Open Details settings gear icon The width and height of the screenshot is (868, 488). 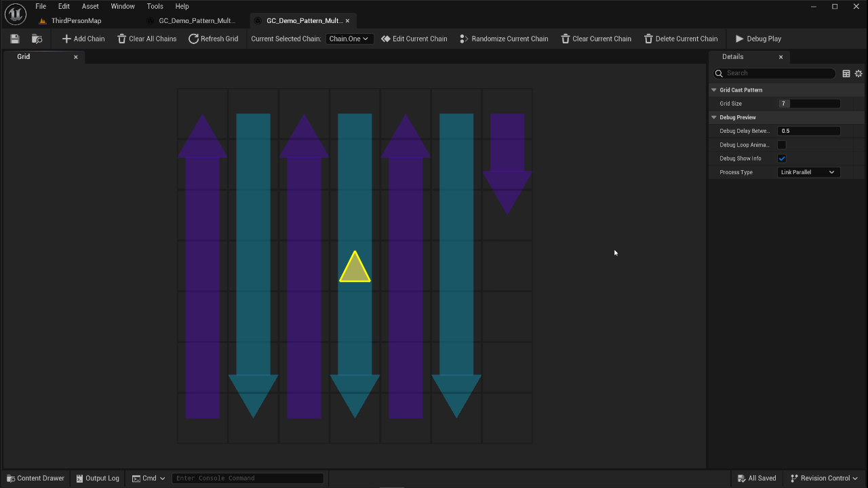click(859, 73)
